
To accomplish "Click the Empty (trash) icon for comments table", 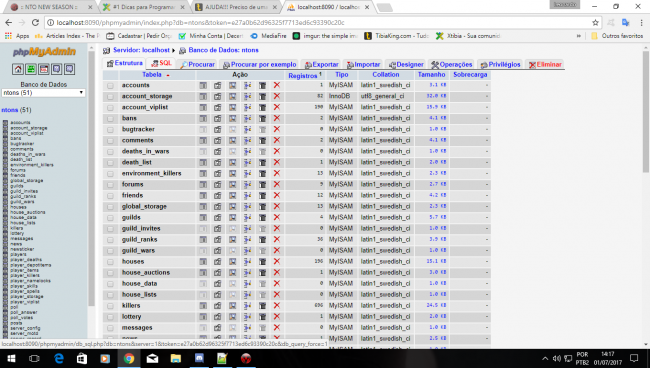I will pos(262,140).
